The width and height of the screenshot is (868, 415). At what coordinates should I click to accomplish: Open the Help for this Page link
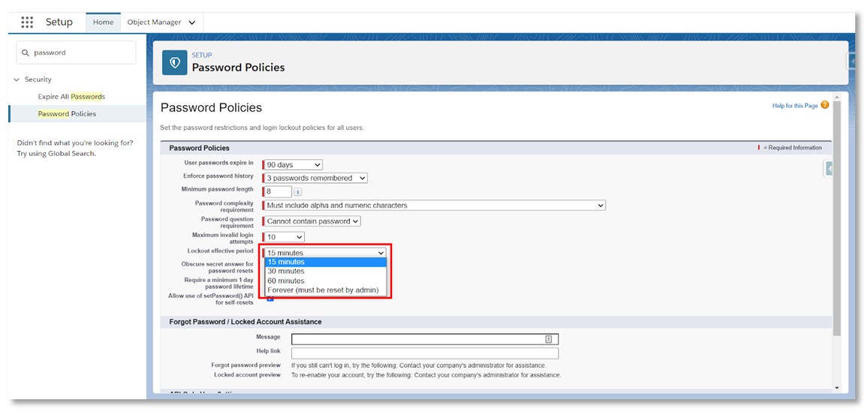coord(795,106)
